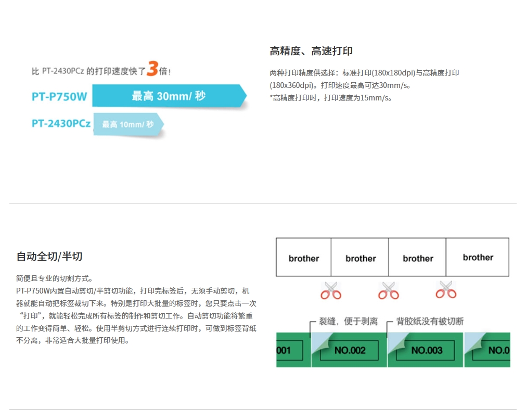Click the heading 高精度、高速打印
Screen dimensions: 526x420
(x=311, y=51)
